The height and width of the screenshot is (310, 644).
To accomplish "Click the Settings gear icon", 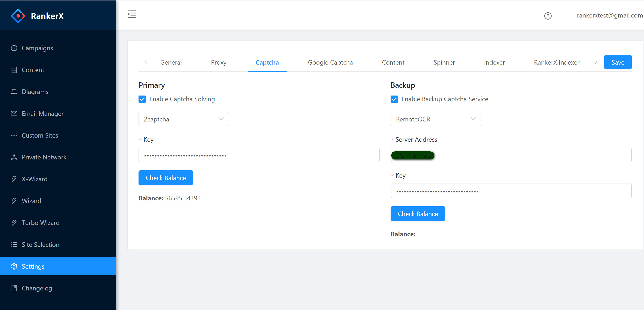I will click(x=14, y=266).
